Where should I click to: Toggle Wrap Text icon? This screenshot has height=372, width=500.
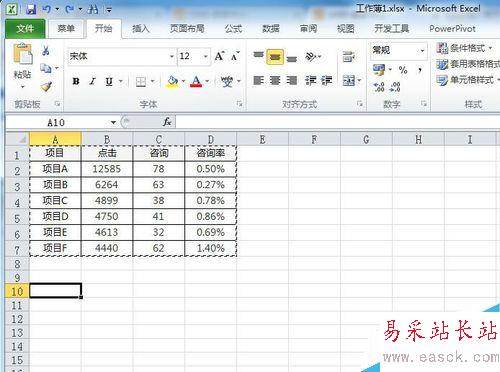click(348, 57)
